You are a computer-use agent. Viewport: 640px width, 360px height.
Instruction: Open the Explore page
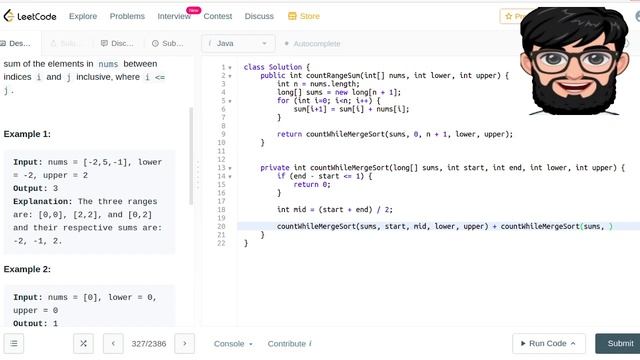point(83,16)
